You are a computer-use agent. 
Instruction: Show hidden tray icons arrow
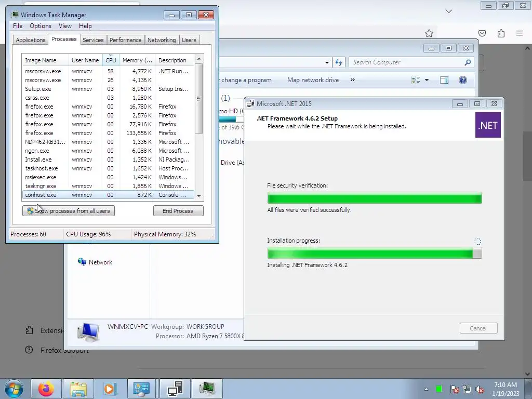pos(426,389)
